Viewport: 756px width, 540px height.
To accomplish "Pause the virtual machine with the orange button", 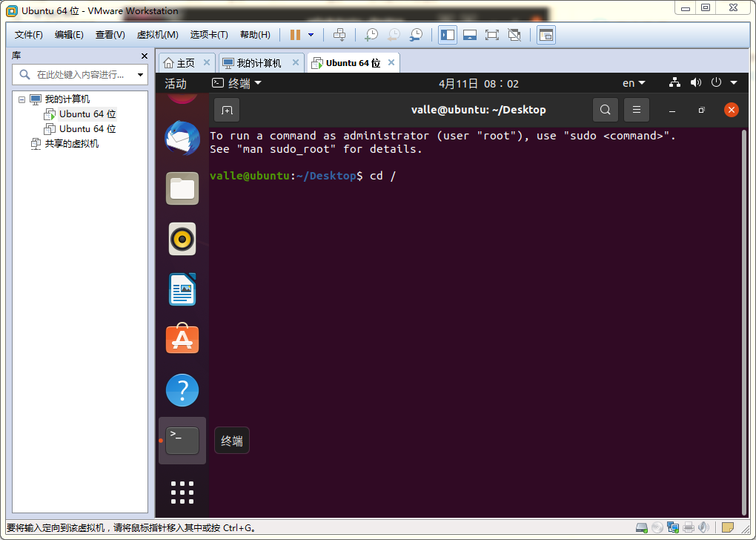I will 295,35.
